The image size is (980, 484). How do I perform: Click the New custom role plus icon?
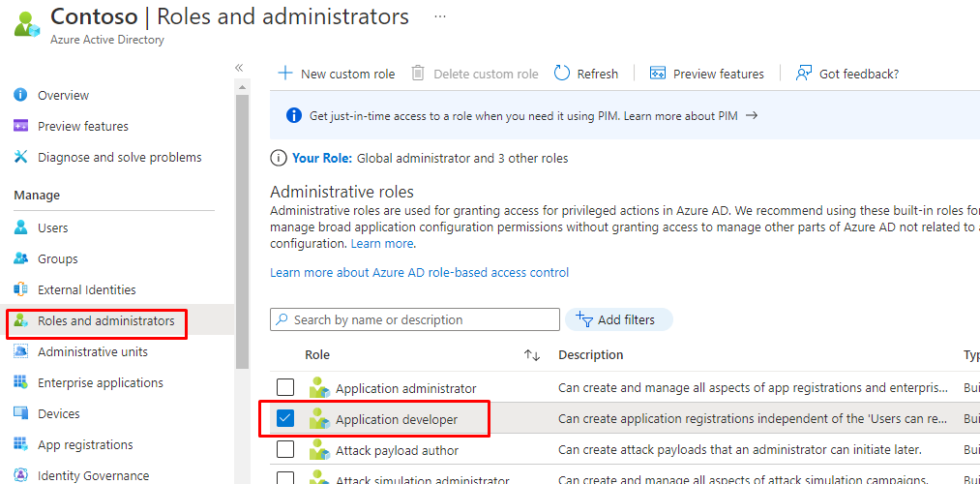click(284, 74)
